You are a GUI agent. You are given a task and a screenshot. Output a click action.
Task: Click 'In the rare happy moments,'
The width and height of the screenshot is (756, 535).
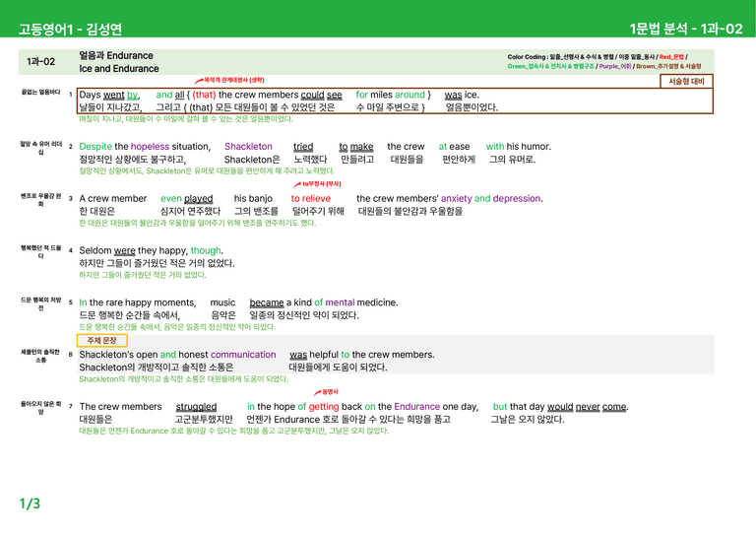pos(138,302)
